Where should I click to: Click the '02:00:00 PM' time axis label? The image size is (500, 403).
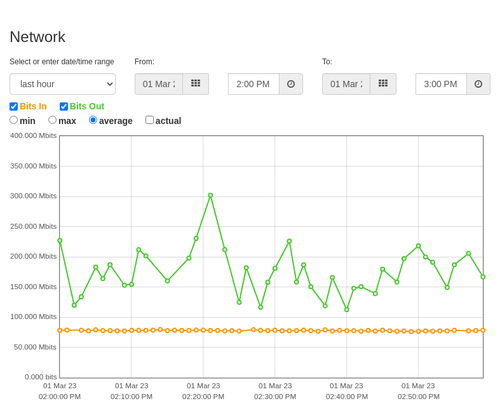click(60, 397)
